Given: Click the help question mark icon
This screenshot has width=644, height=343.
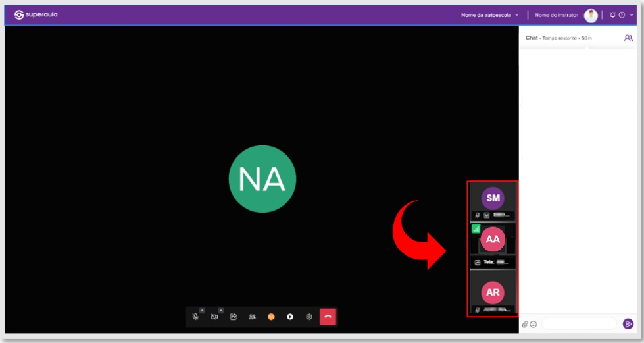Looking at the screenshot, I should click(622, 14).
